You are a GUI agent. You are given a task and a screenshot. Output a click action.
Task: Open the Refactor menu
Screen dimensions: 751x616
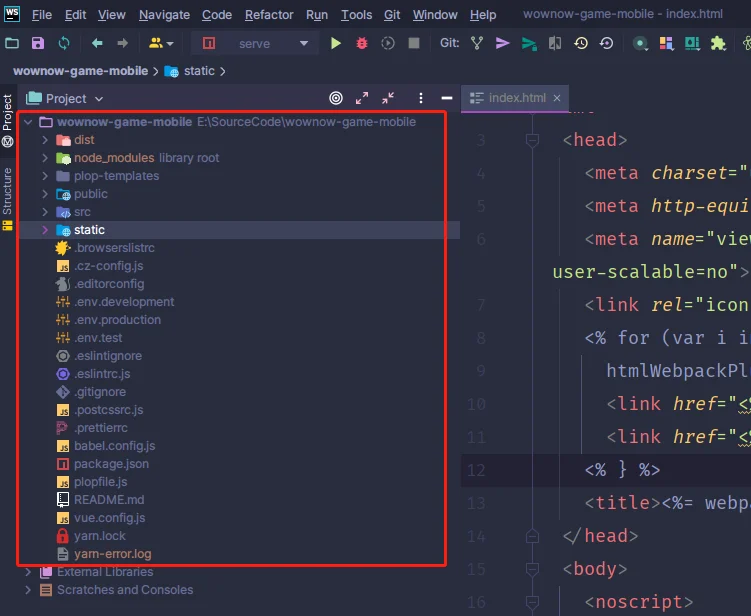click(269, 15)
